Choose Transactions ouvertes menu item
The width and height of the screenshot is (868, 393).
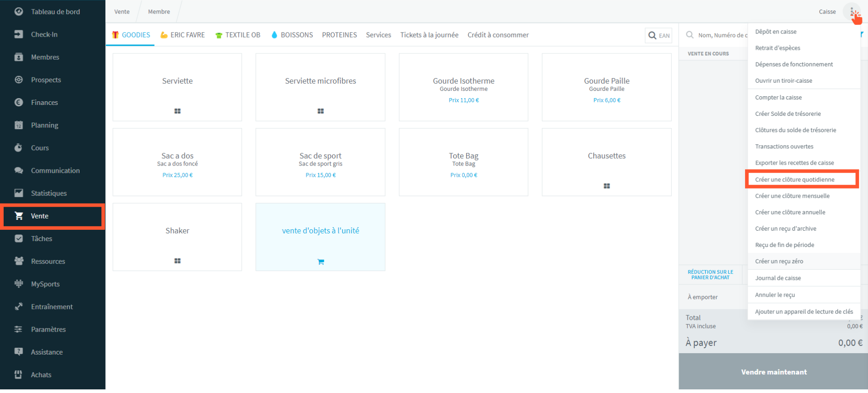coord(804,146)
